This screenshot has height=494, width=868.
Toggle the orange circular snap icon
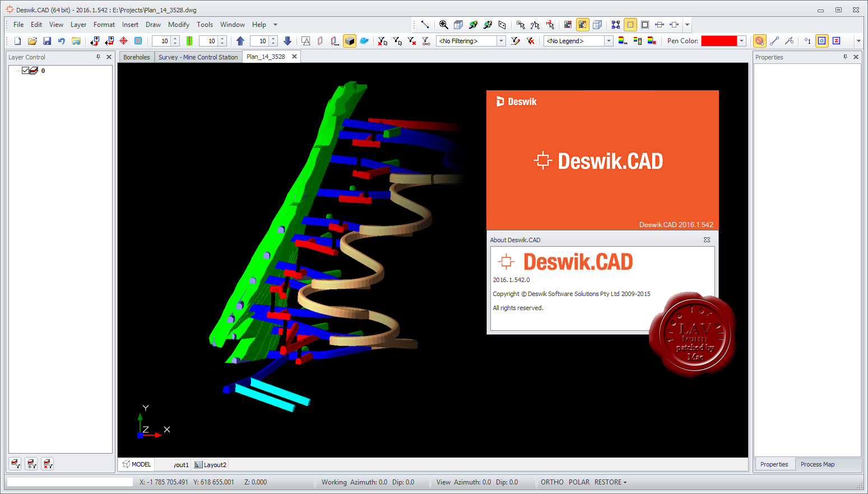pos(759,41)
